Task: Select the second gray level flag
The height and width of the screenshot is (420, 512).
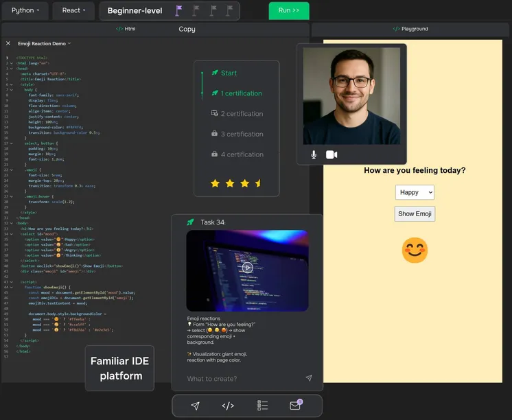Action: coord(196,10)
